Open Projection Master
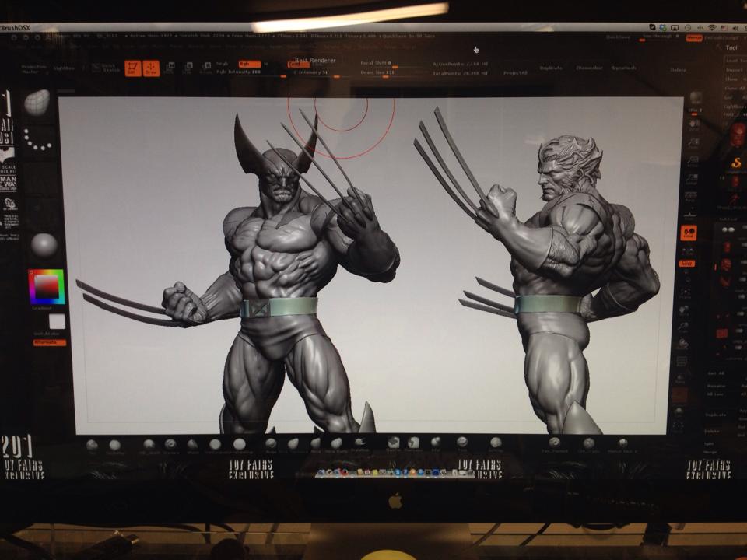 pos(33,68)
